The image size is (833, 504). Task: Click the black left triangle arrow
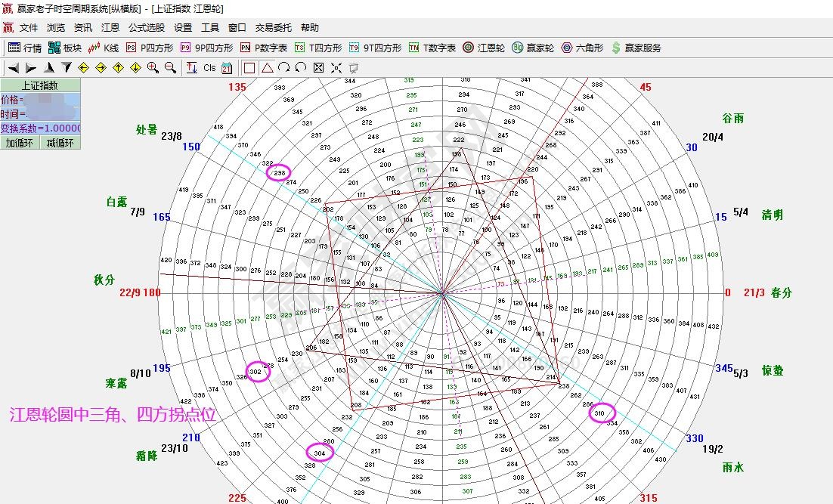pyautogui.click(x=14, y=68)
